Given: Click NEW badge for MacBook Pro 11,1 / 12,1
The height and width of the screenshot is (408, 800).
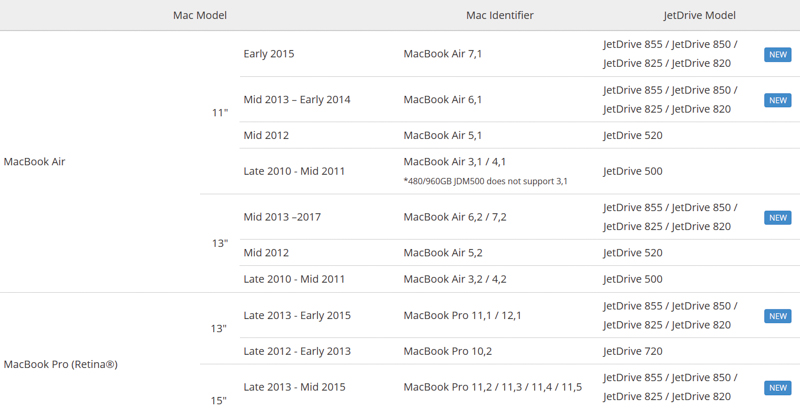Looking at the screenshot, I should 777,316.
